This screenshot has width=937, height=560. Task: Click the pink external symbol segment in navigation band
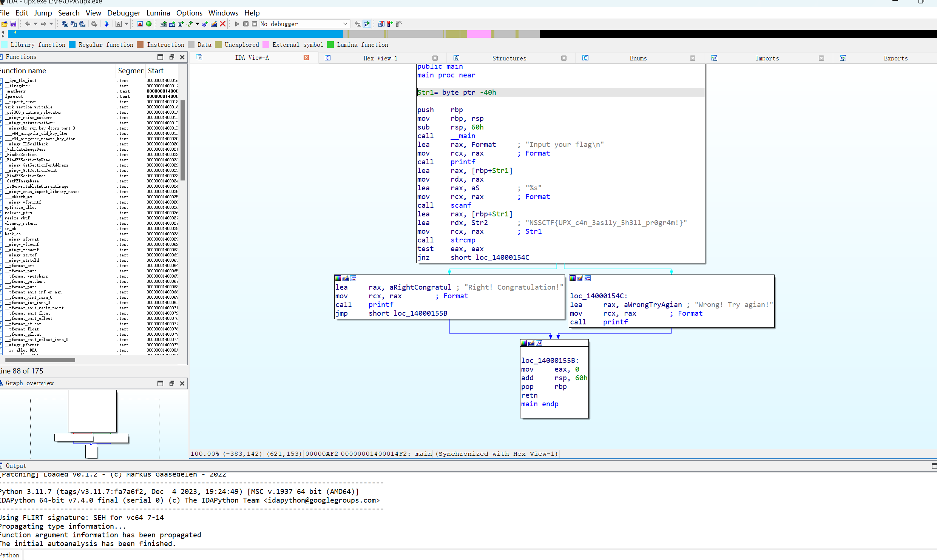pyautogui.click(x=479, y=34)
